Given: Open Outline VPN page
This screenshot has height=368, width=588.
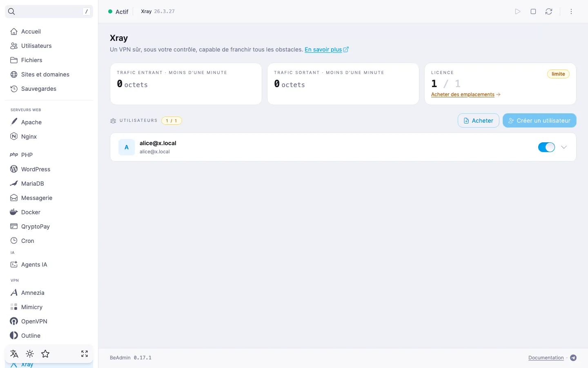Looking at the screenshot, I should [x=49, y=336].
